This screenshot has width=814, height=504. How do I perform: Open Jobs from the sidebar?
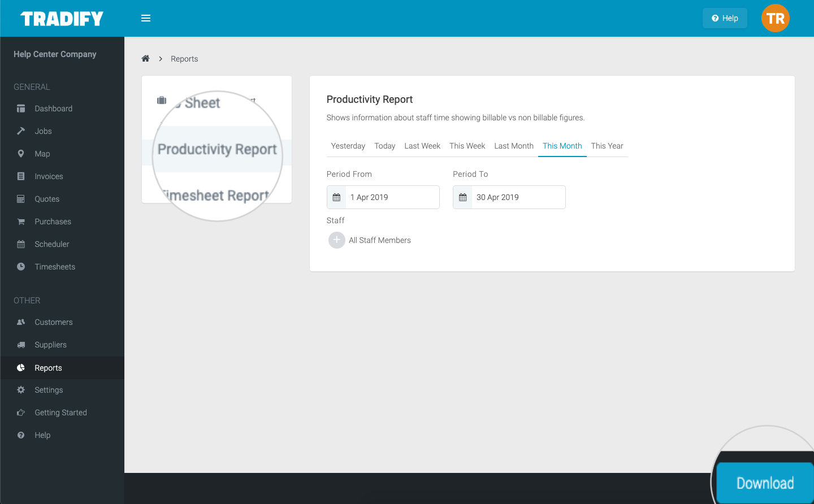click(62, 131)
